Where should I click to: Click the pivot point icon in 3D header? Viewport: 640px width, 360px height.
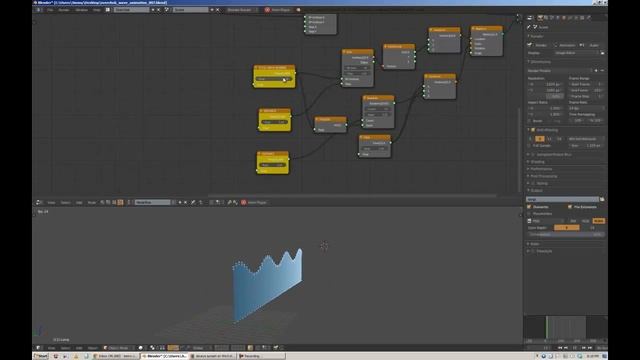tap(152, 348)
